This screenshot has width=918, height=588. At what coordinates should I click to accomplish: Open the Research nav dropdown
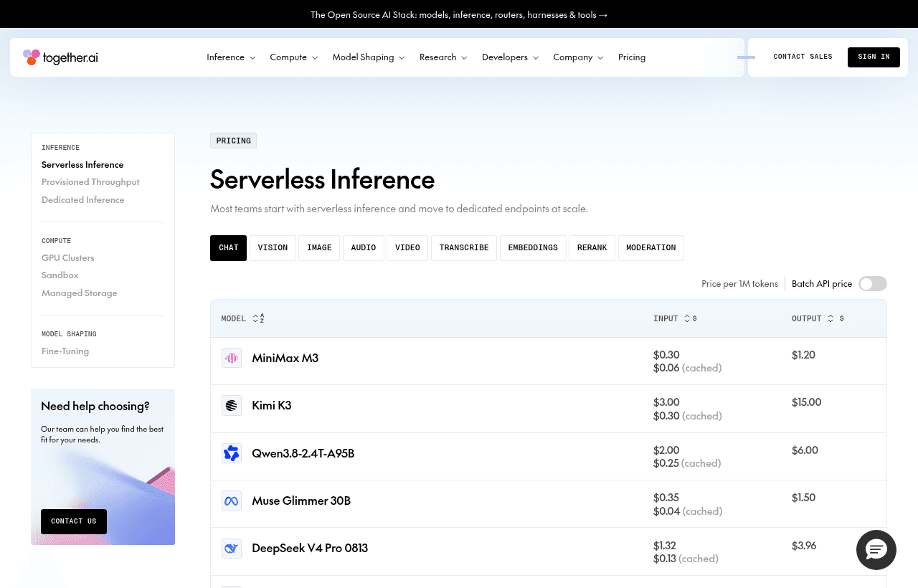(x=443, y=57)
